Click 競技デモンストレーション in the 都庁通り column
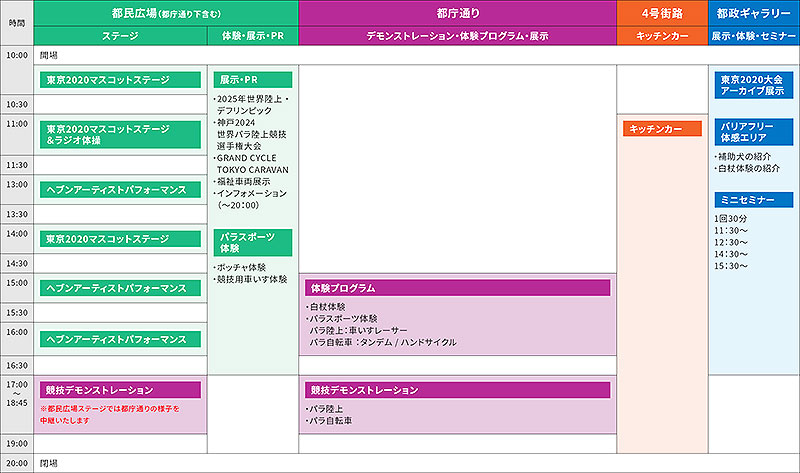 (458, 390)
